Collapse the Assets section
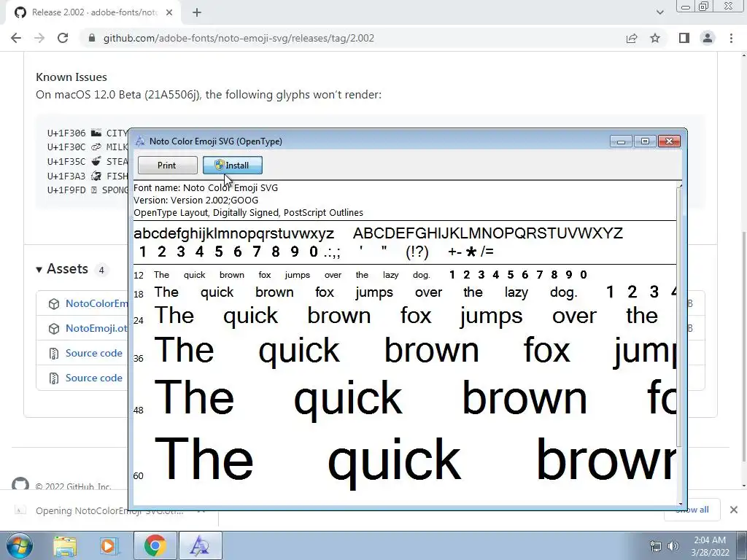 coord(62,269)
